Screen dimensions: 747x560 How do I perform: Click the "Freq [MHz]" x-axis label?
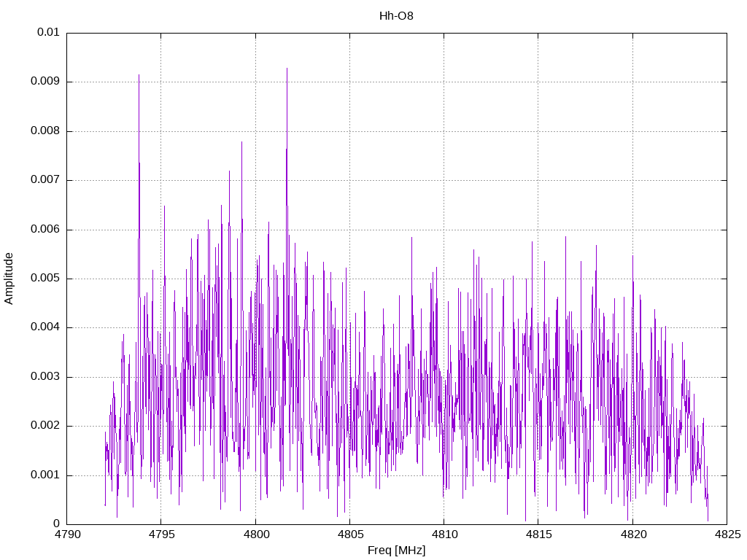pyautogui.click(x=396, y=550)
